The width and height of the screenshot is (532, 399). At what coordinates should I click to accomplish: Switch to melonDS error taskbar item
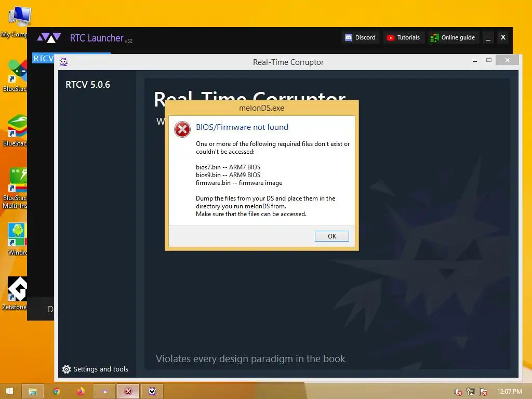tap(128, 392)
